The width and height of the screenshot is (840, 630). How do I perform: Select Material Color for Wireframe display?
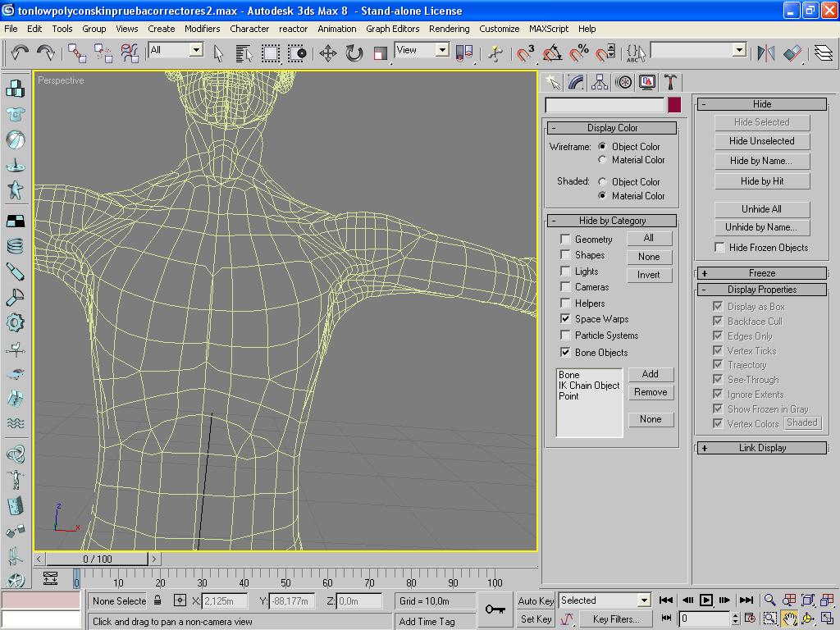click(603, 160)
